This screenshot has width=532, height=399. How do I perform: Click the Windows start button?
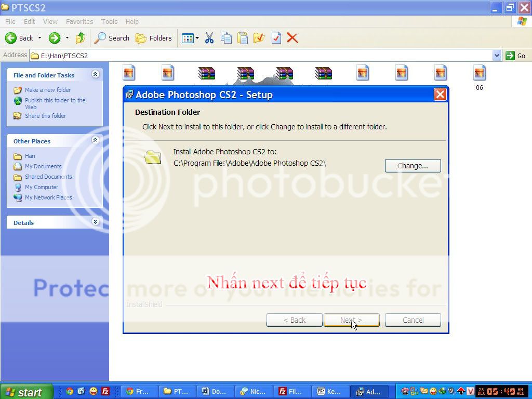click(26, 392)
